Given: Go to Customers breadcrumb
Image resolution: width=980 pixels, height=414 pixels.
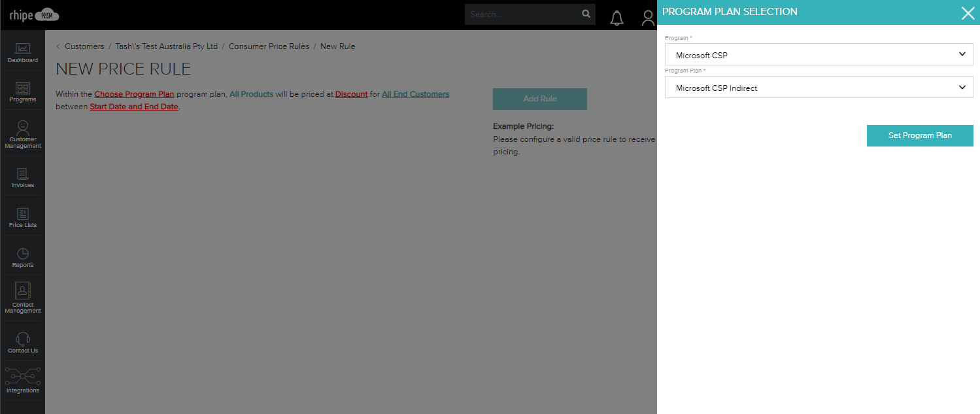Looking at the screenshot, I should pos(84,46).
